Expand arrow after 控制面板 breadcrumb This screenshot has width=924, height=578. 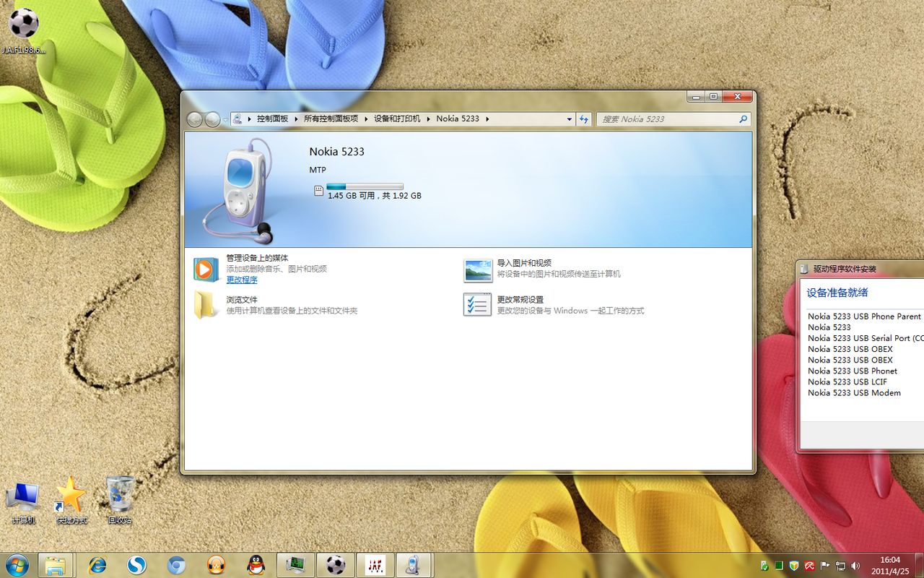coord(296,118)
